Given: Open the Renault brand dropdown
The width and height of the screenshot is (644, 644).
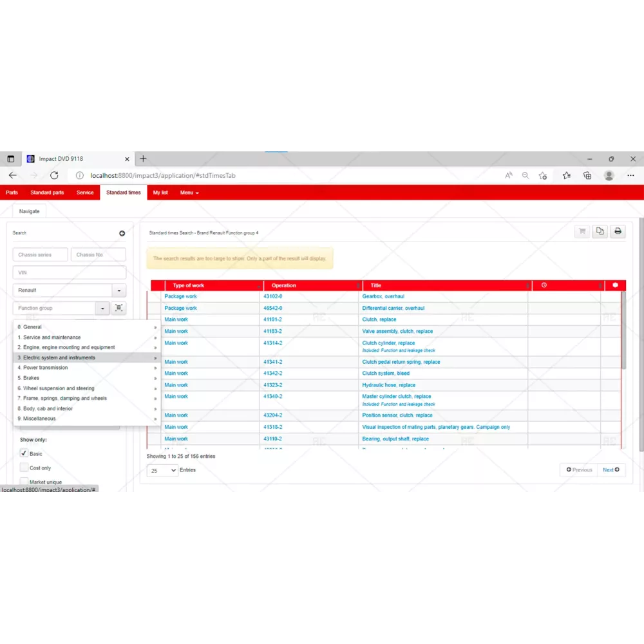Looking at the screenshot, I should (118, 290).
